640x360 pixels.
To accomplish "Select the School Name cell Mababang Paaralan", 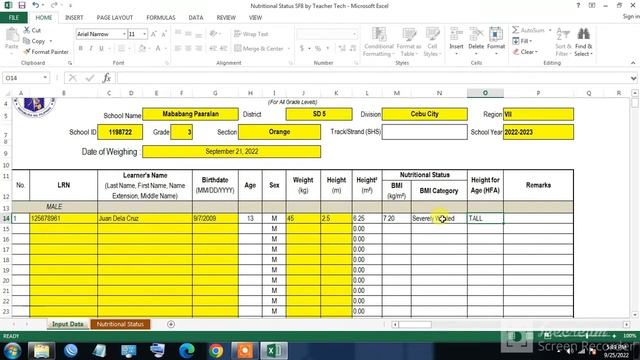I will (x=191, y=114).
